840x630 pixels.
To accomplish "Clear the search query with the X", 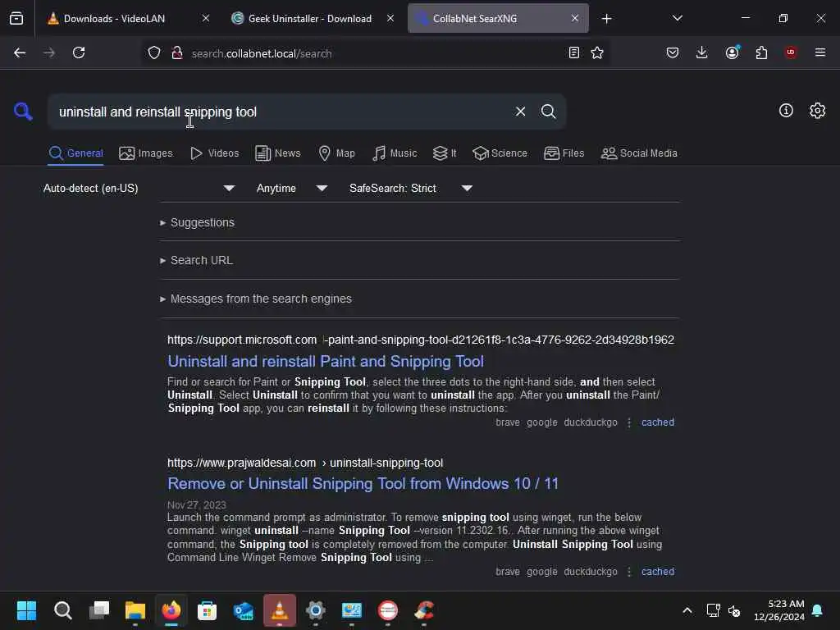I will pos(520,112).
